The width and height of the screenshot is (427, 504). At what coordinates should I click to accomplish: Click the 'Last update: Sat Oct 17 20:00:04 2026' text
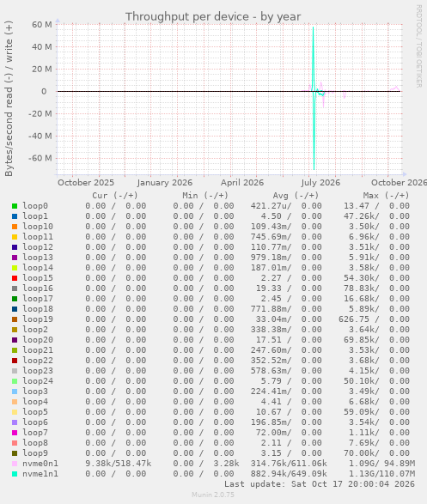(x=320, y=483)
